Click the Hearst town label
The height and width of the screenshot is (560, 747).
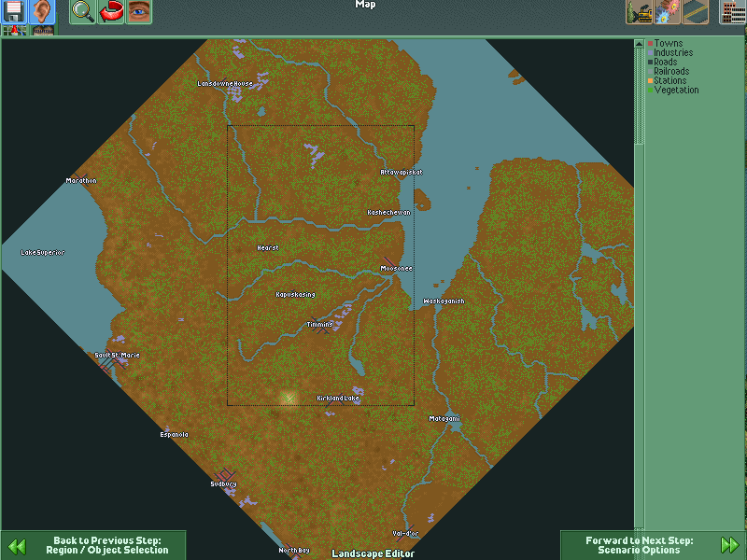268,248
